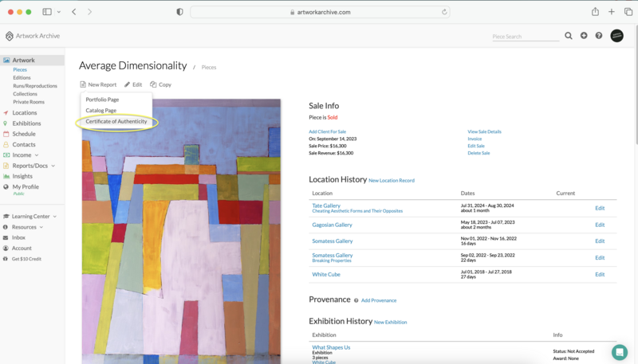Click the Edit Sale link
638x364 pixels.
point(476,146)
